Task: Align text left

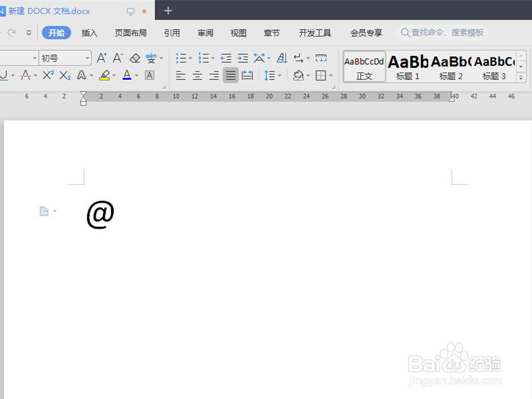Action: pyautogui.click(x=180, y=75)
